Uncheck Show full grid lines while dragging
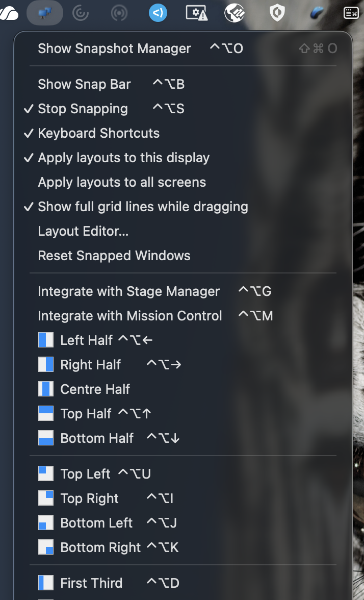This screenshot has width=364, height=600. click(142, 207)
